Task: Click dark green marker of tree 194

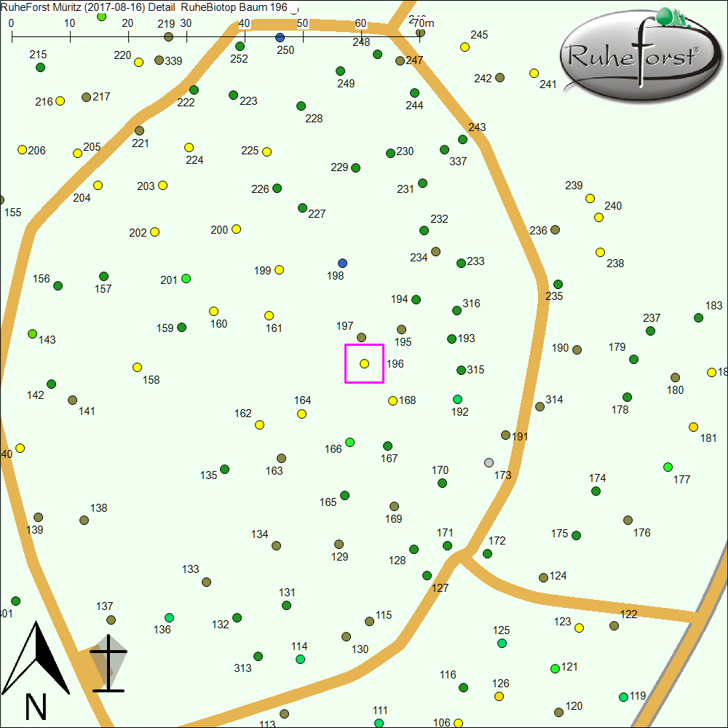Action: (x=416, y=299)
